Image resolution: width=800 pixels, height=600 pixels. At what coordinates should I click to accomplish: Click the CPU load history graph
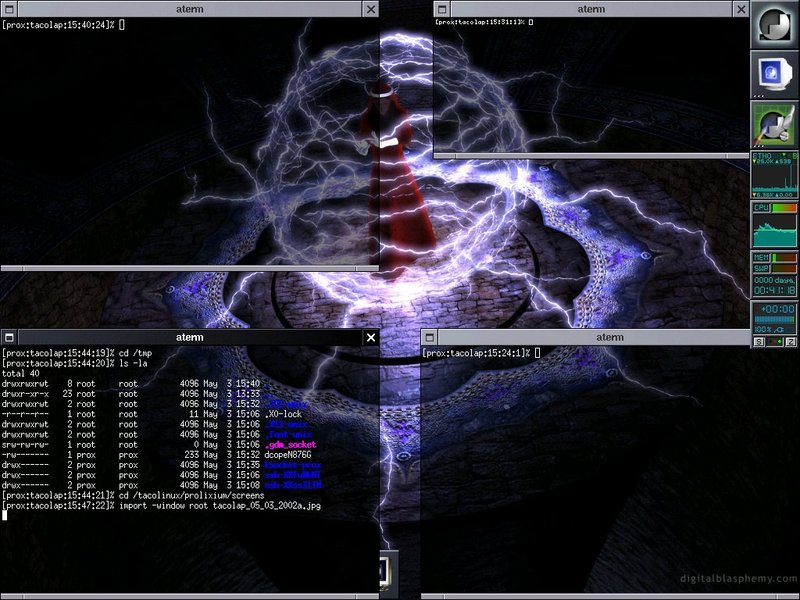pos(774,230)
